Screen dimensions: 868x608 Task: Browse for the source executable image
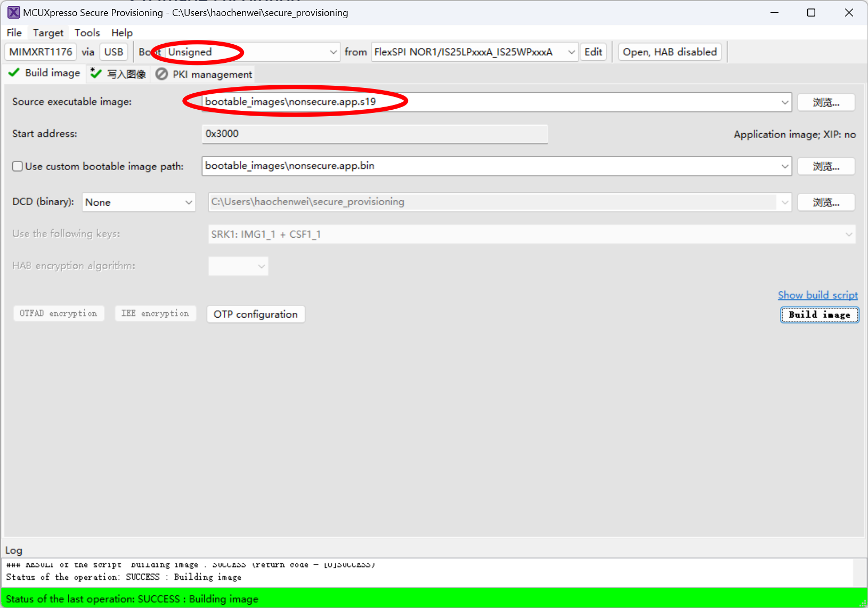pyautogui.click(x=826, y=102)
